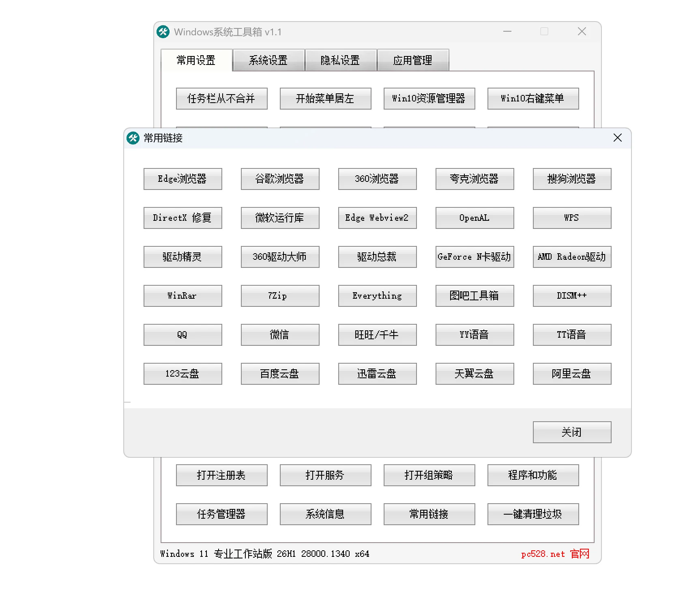Click the wrench logo icon in 常用链接 title bar
This screenshot has width=700, height=597.
pos(133,138)
